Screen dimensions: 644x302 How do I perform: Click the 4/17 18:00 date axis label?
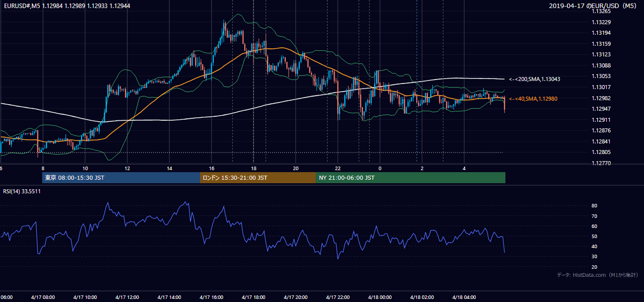pyautogui.click(x=253, y=297)
